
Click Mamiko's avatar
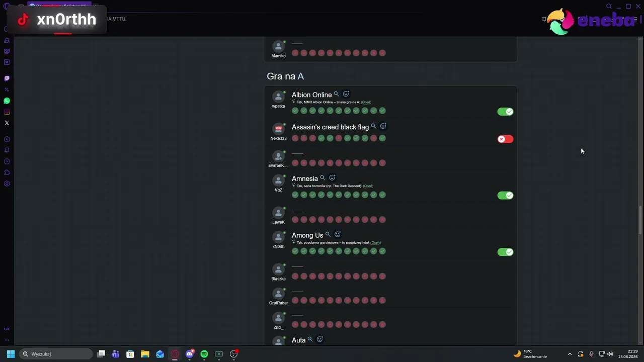278,46
